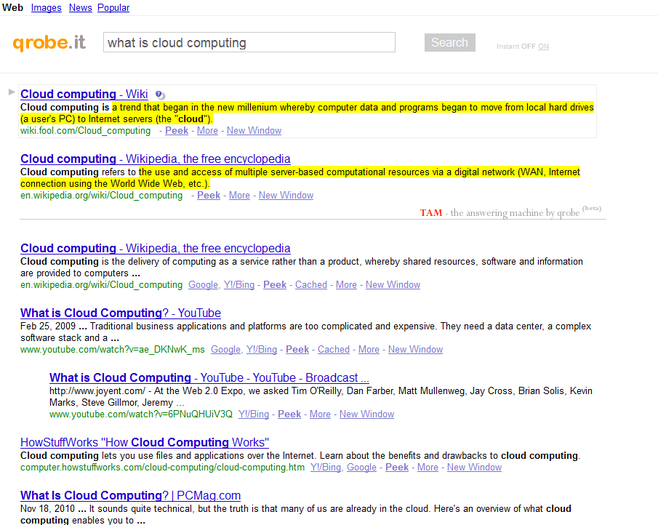Click the Search button

coord(450,42)
